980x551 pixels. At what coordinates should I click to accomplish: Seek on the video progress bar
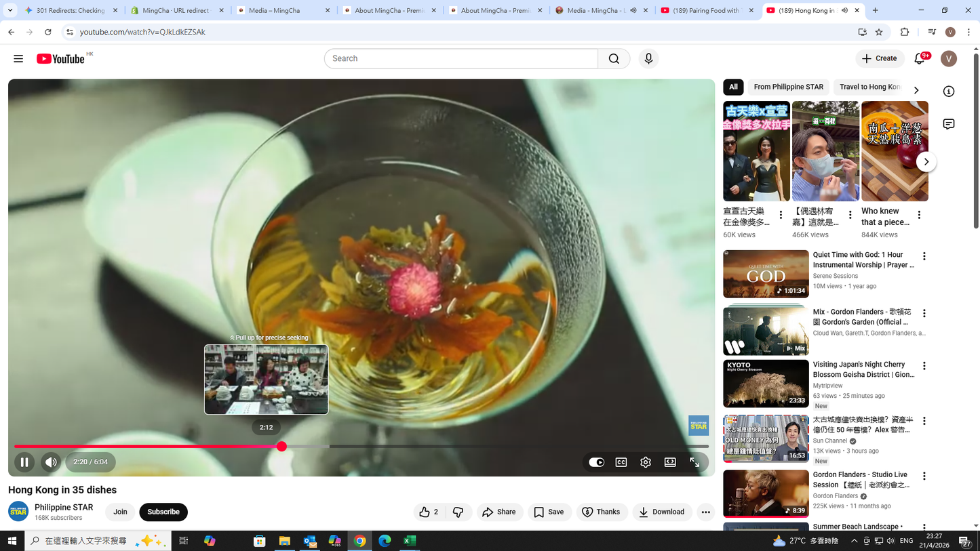click(x=361, y=447)
